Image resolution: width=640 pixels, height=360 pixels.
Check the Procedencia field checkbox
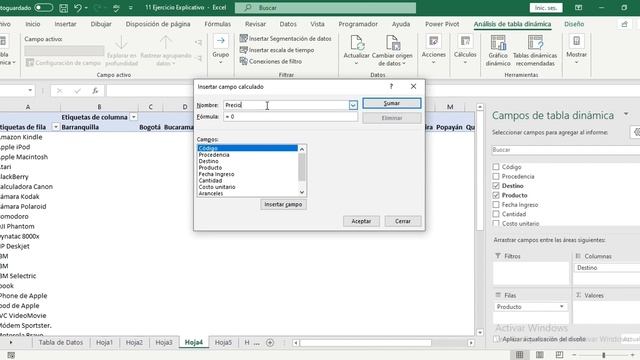(x=496, y=176)
